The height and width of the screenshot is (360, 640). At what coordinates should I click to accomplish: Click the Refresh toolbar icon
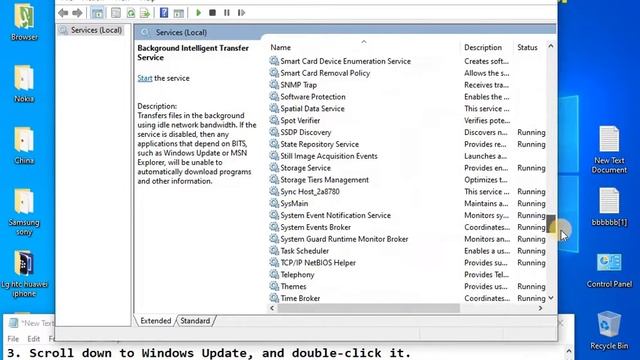point(131,13)
